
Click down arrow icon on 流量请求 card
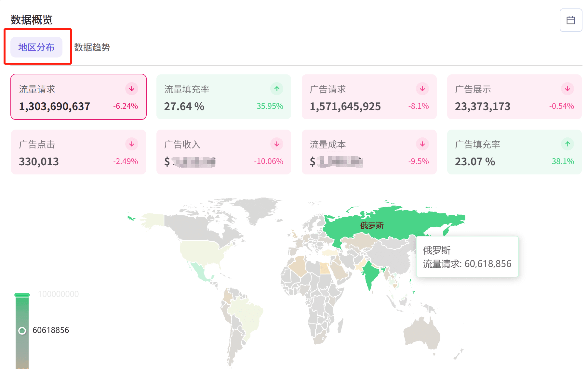132,89
